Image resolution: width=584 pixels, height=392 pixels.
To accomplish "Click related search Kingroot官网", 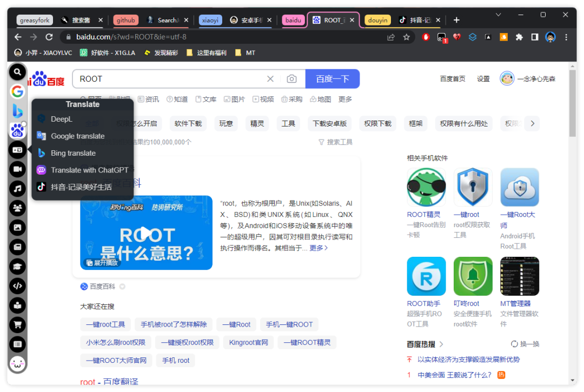I will point(248,342).
